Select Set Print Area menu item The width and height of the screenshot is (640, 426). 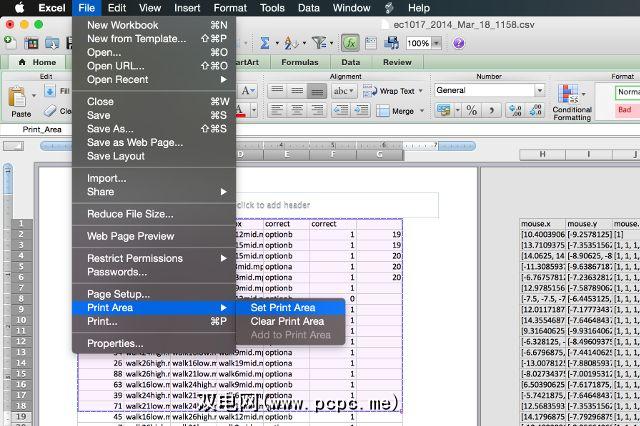pyautogui.click(x=283, y=308)
